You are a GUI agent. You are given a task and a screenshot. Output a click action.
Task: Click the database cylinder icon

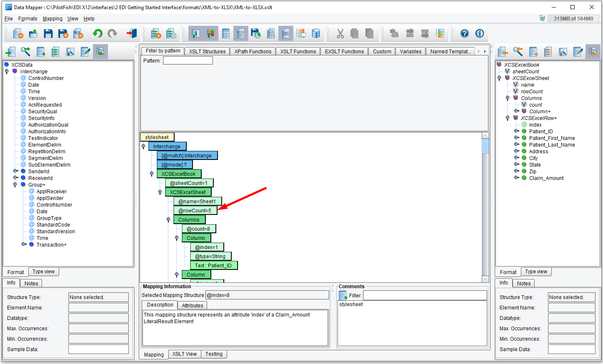(x=316, y=34)
